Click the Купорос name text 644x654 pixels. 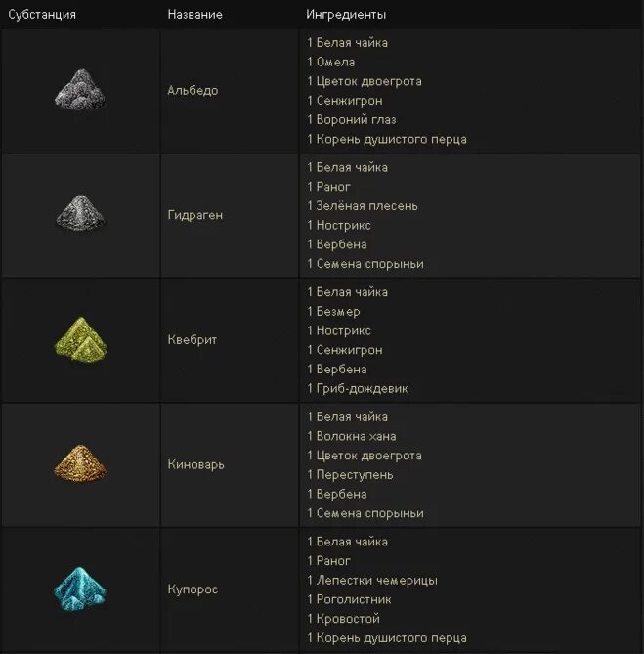coord(193,589)
